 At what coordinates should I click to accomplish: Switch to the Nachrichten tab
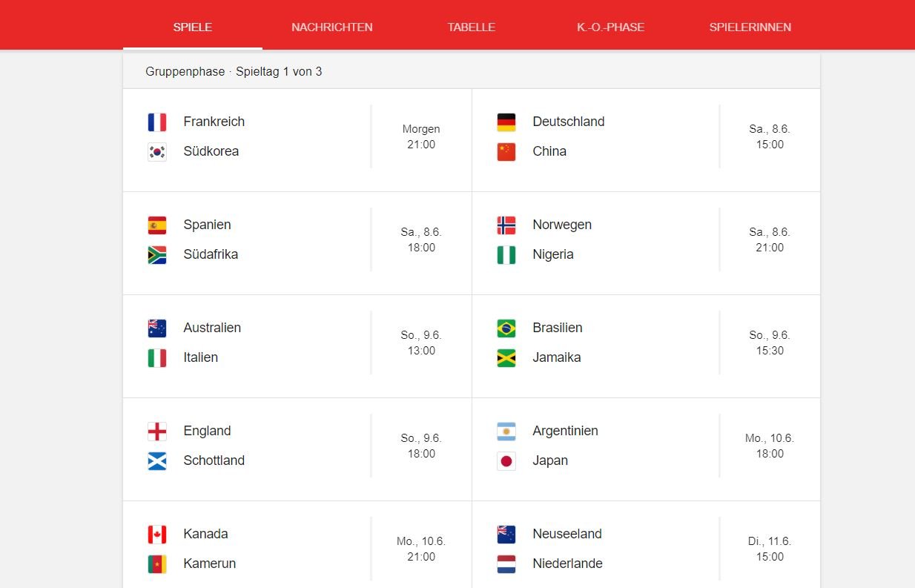tap(331, 27)
